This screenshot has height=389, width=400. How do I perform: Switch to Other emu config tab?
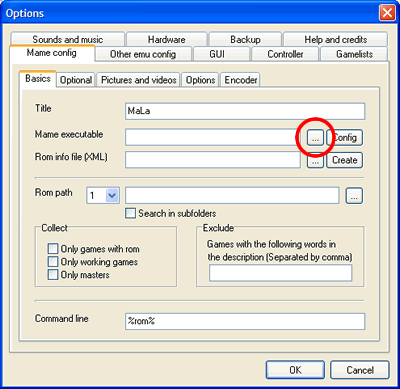tap(143, 54)
